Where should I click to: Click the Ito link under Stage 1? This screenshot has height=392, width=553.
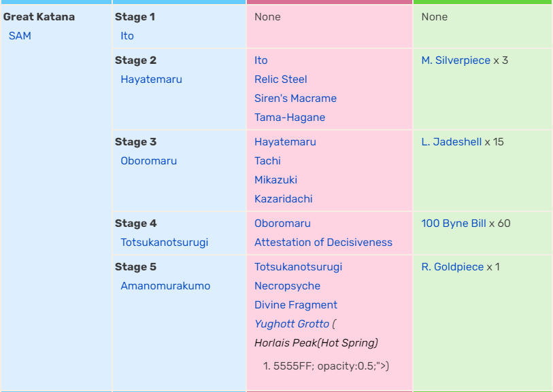127,36
